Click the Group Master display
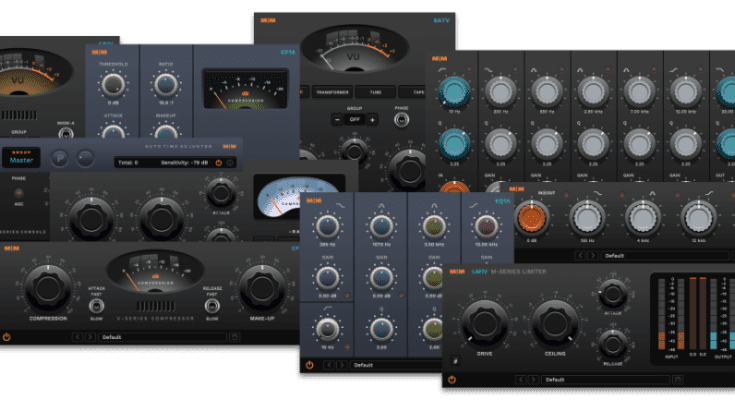This screenshot has width=735, height=400. point(20,158)
